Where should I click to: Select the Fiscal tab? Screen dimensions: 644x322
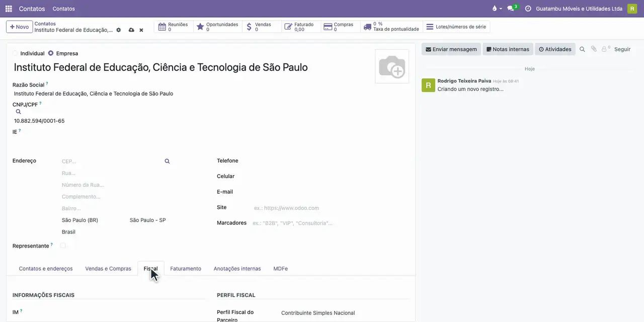150,269
